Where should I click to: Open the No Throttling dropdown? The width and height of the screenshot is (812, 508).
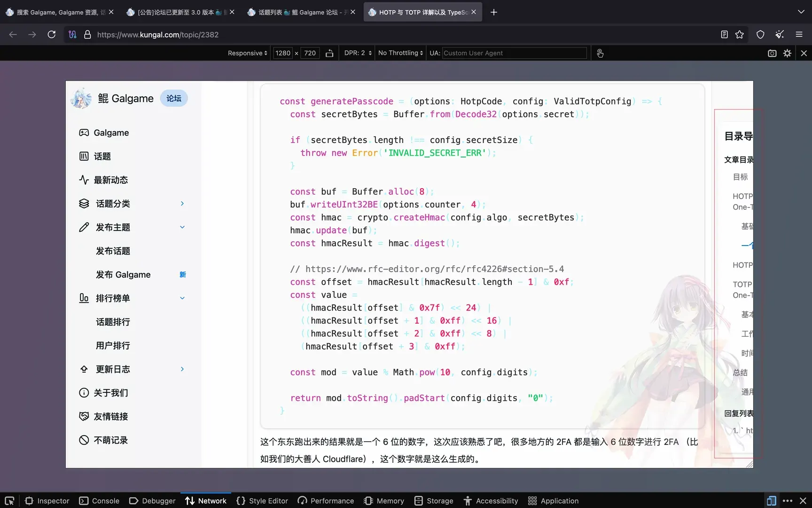400,53
